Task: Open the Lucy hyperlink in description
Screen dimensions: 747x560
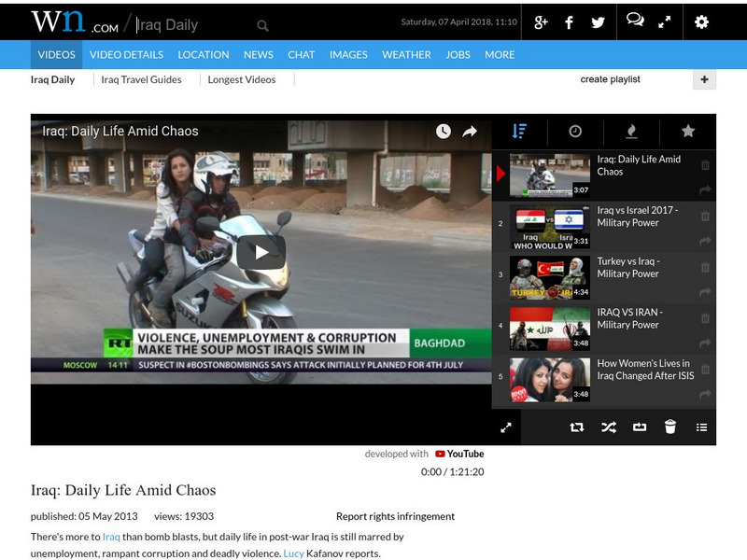Action: tap(293, 553)
